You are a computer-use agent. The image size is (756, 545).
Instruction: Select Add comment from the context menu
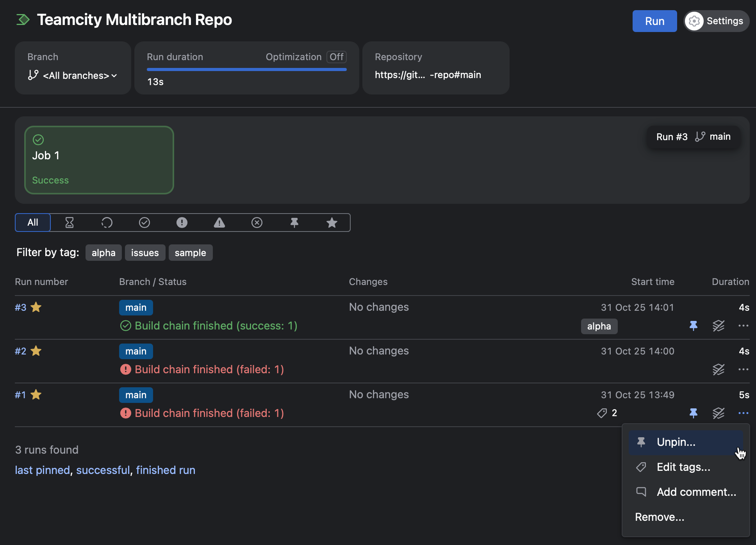(x=696, y=492)
